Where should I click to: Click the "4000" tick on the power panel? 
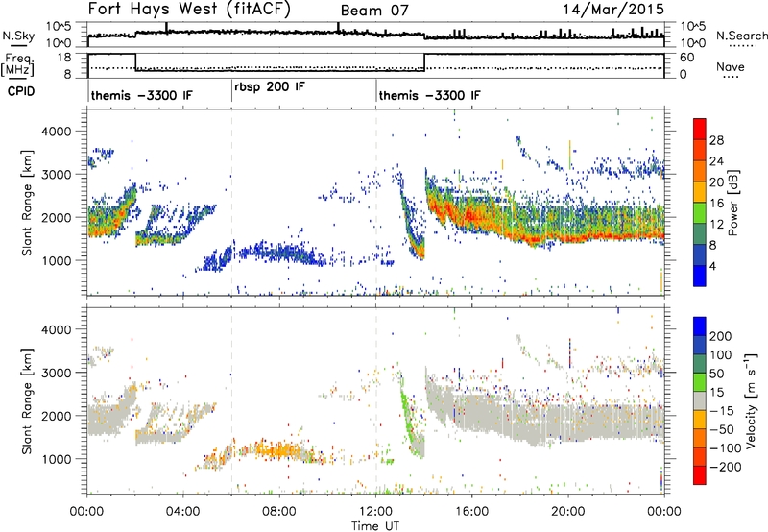(56, 132)
